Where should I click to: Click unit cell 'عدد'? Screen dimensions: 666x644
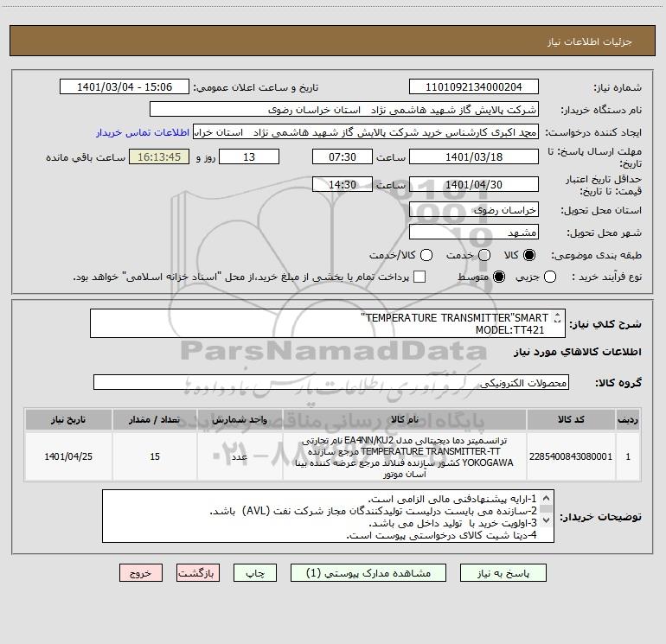pyautogui.click(x=240, y=456)
